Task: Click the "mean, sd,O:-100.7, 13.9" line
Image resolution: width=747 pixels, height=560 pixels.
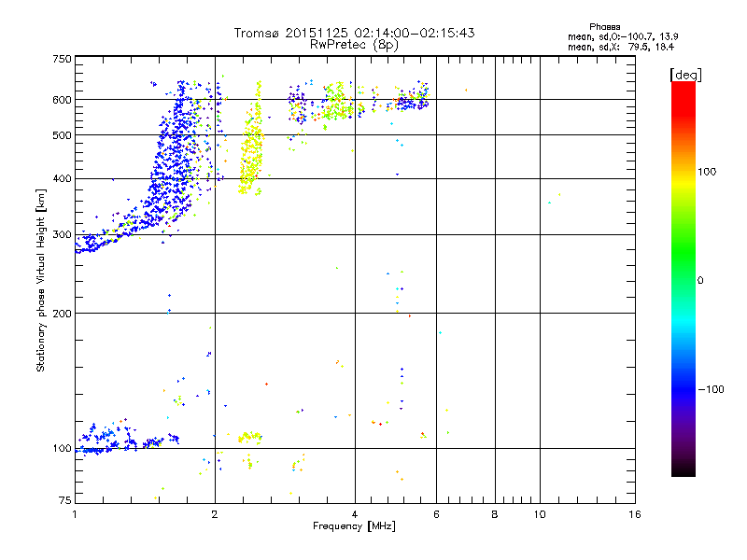Action: pos(623,36)
